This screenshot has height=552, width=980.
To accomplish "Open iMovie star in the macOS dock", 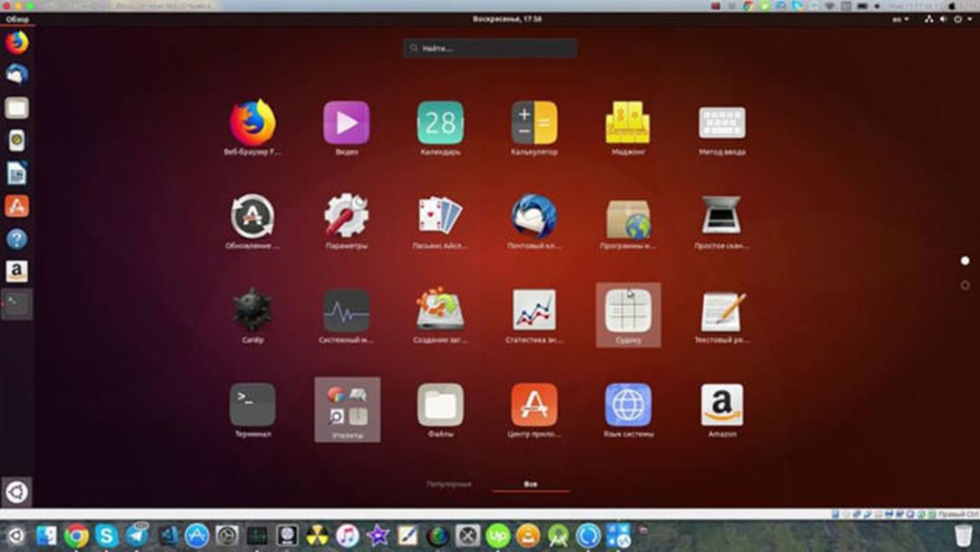I will tap(377, 536).
